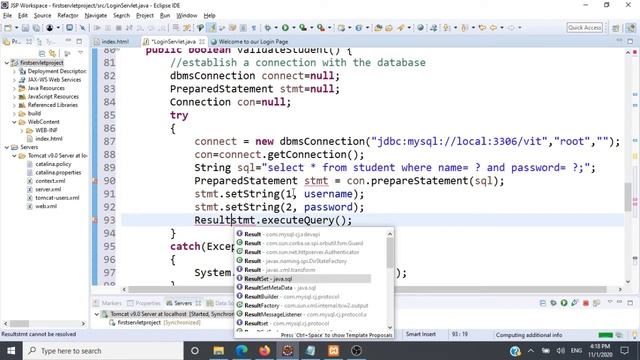Click the Eclipse icon in taskbar
The height and width of the screenshot is (360, 640).
click(x=288, y=351)
